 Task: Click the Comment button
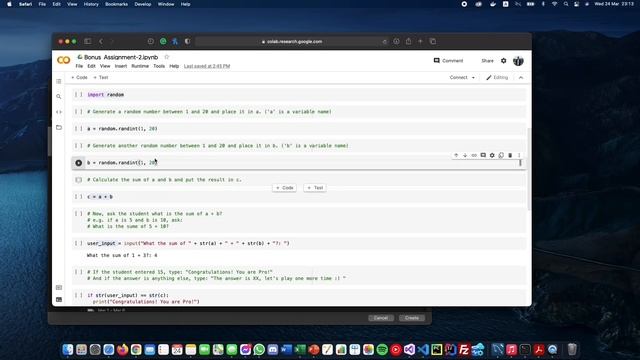point(449,61)
